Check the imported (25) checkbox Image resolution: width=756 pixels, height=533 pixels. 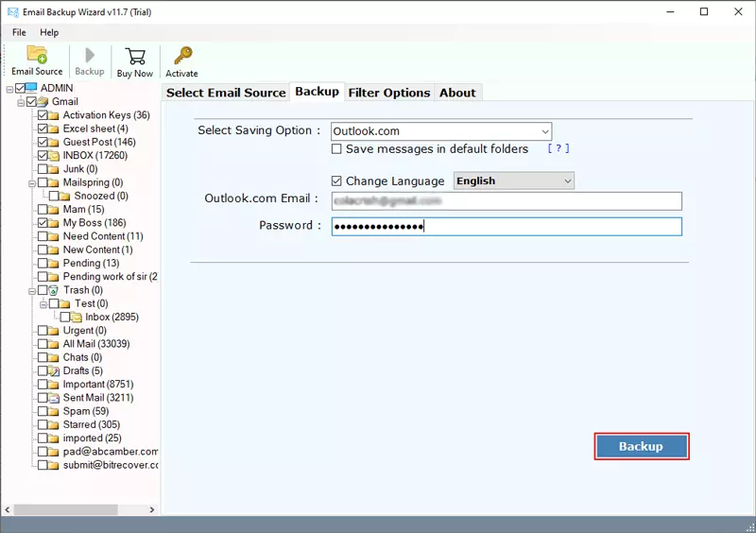coord(43,438)
